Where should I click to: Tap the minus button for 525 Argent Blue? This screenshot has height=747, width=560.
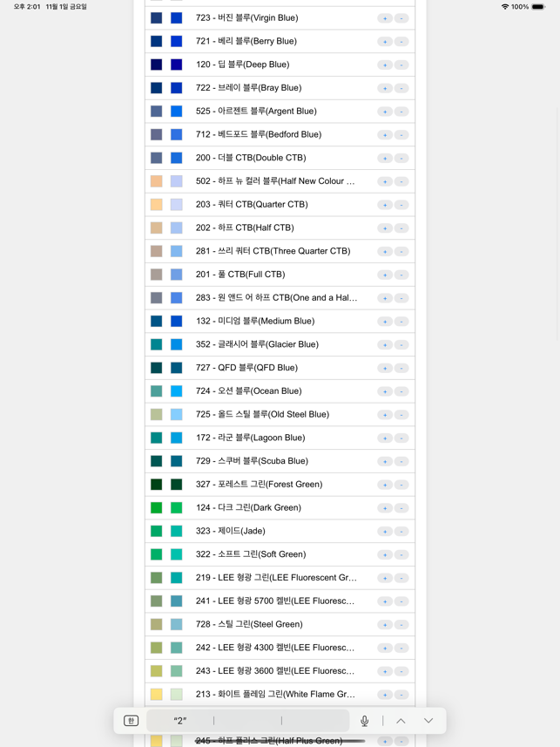pos(401,112)
